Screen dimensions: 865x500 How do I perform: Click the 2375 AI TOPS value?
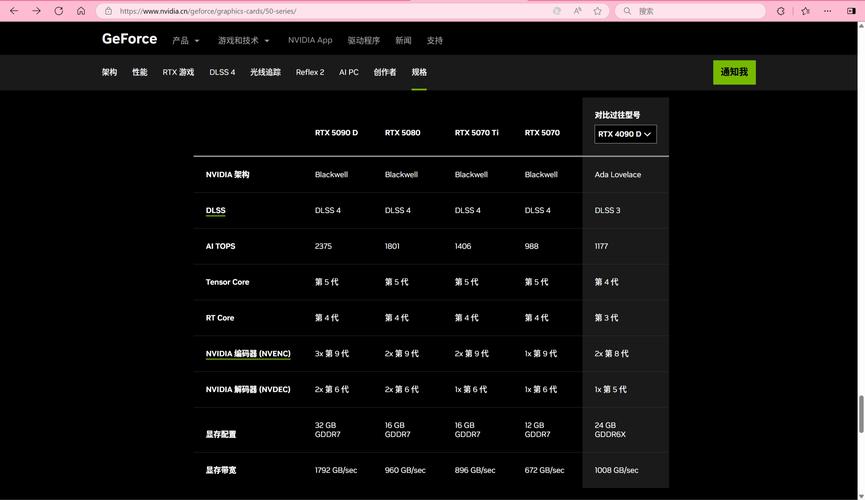[x=323, y=246]
